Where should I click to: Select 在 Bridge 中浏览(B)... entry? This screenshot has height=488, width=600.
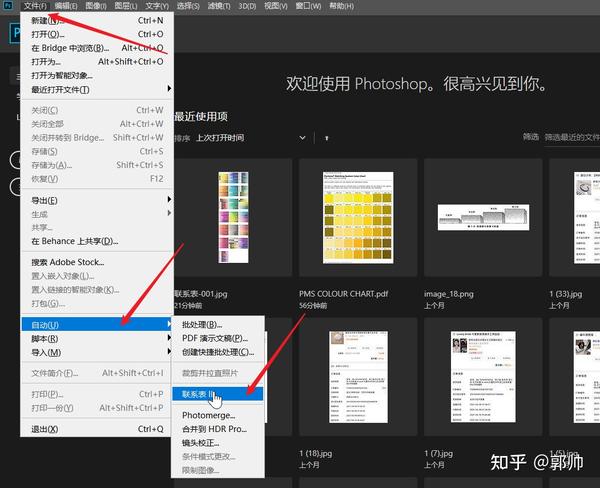coord(97,48)
